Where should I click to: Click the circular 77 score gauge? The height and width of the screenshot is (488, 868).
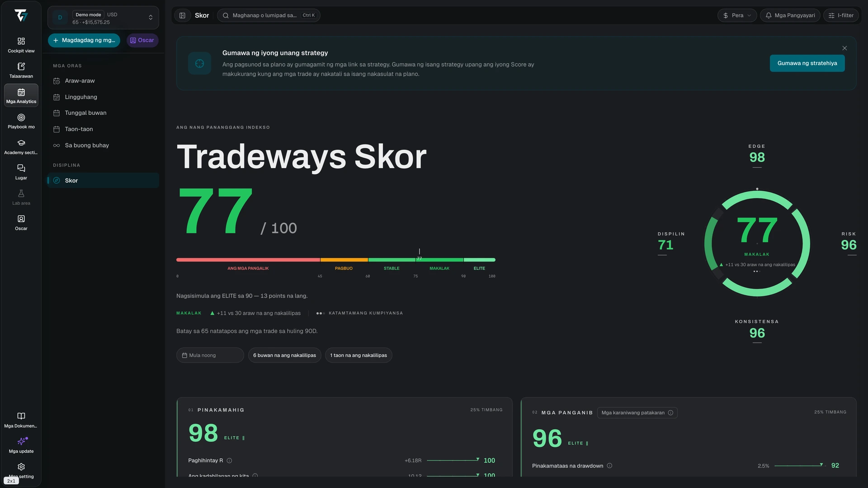[757, 244]
